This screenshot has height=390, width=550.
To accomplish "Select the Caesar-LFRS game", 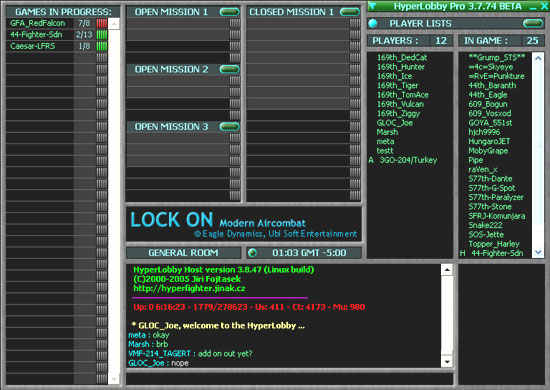I will tap(33, 46).
